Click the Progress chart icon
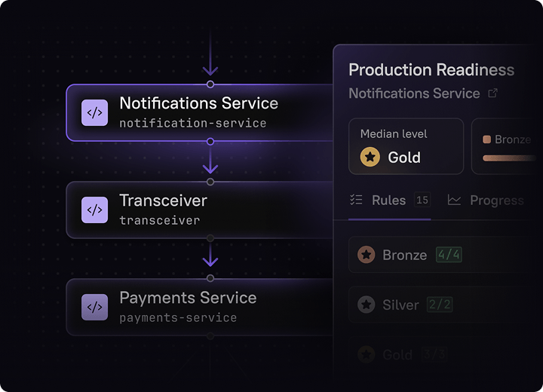 454,201
